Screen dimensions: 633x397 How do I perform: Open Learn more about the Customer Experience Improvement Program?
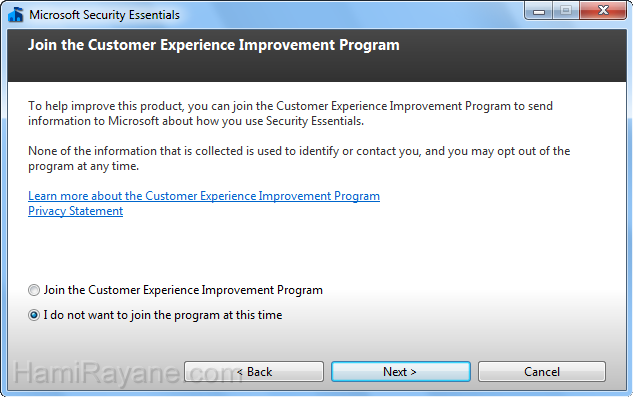coord(204,196)
